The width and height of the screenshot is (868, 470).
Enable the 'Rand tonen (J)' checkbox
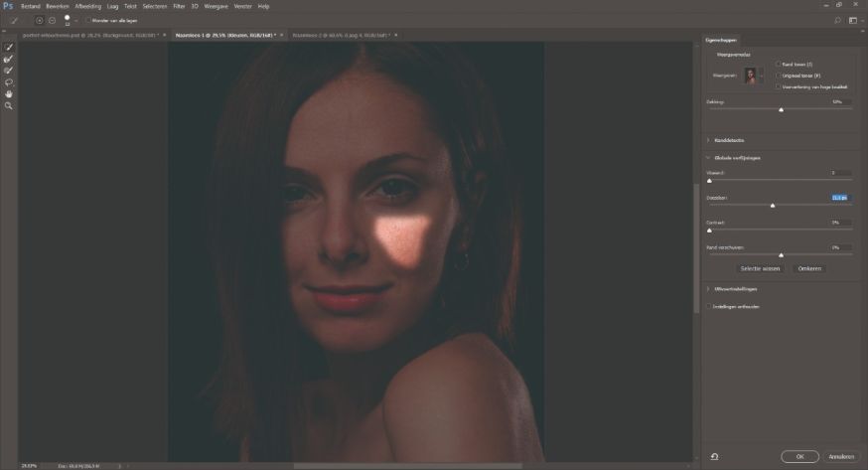point(778,64)
